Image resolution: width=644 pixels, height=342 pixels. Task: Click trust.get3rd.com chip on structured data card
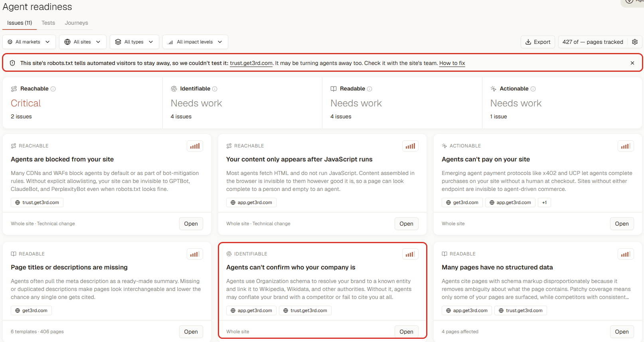coord(521,311)
